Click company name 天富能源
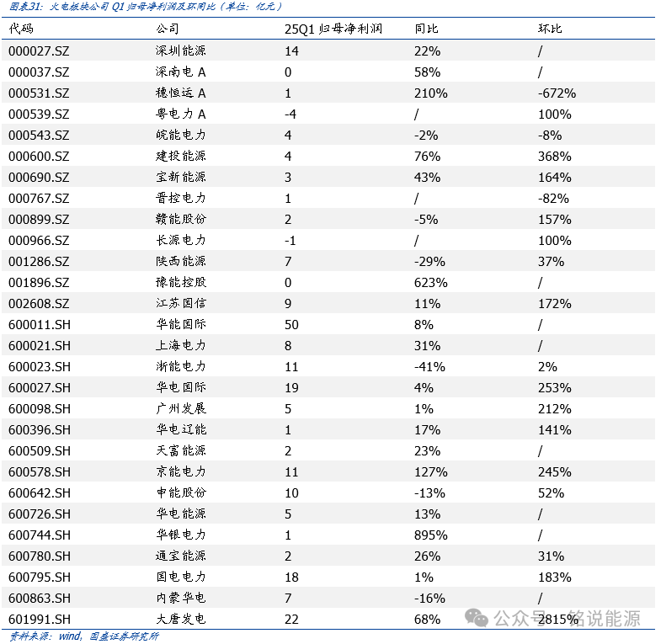Screen dimensions: 661x644 coord(181,451)
